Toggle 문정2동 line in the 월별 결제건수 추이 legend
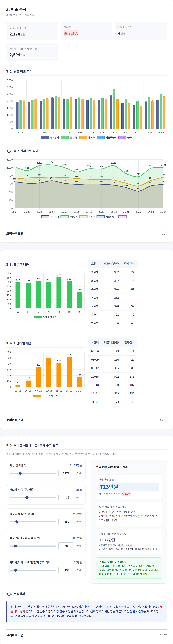The image size is (173, 644). pos(69,217)
